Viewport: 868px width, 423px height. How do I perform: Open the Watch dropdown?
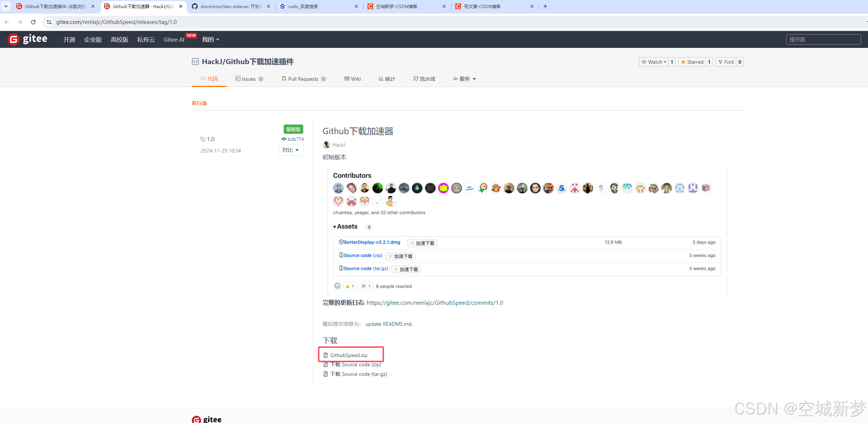[x=654, y=62]
